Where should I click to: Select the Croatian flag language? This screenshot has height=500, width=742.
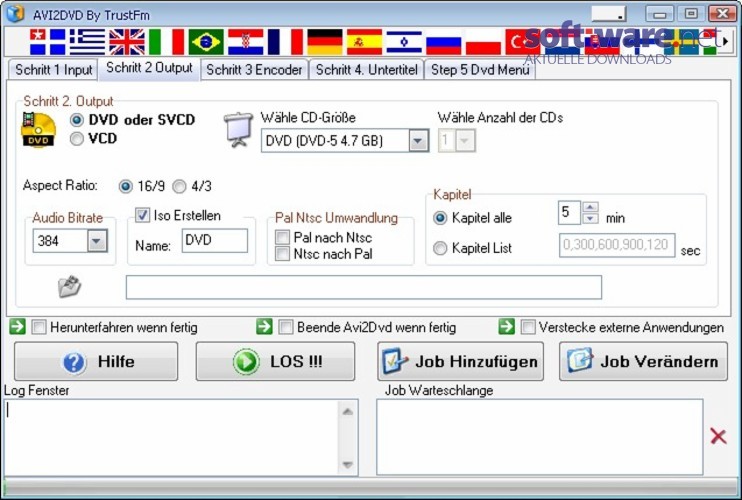(246, 42)
